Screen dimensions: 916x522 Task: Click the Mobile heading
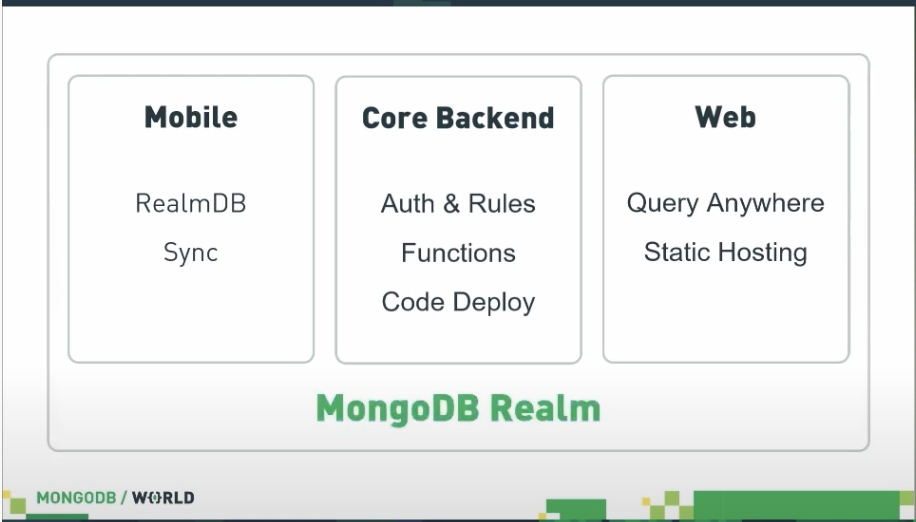pyautogui.click(x=191, y=117)
